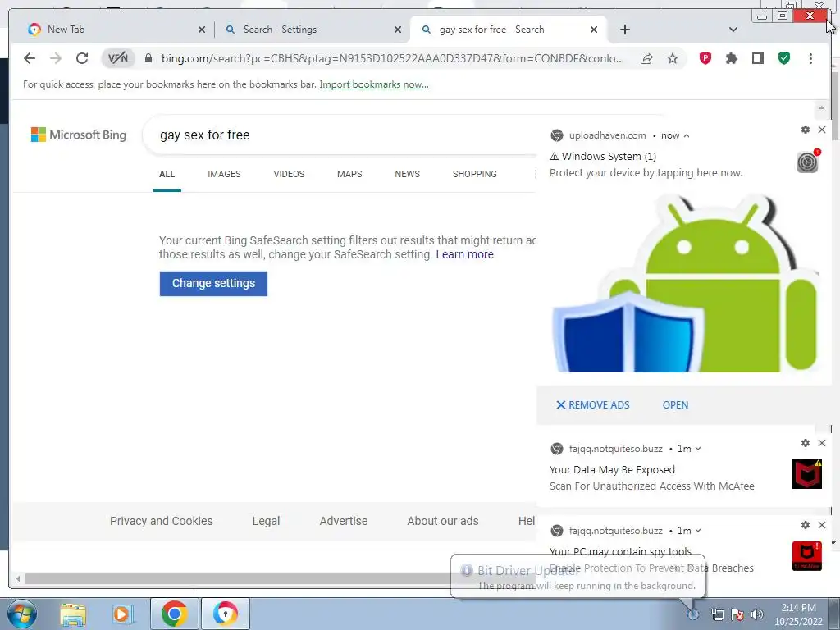The height and width of the screenshot is (630, 840).
Task: Open gear of spy tools notification
Action: (806, 525)
